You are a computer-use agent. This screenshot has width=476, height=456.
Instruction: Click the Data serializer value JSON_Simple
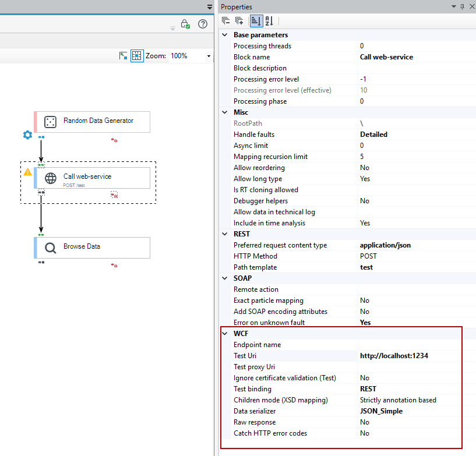tap(381, 411)
